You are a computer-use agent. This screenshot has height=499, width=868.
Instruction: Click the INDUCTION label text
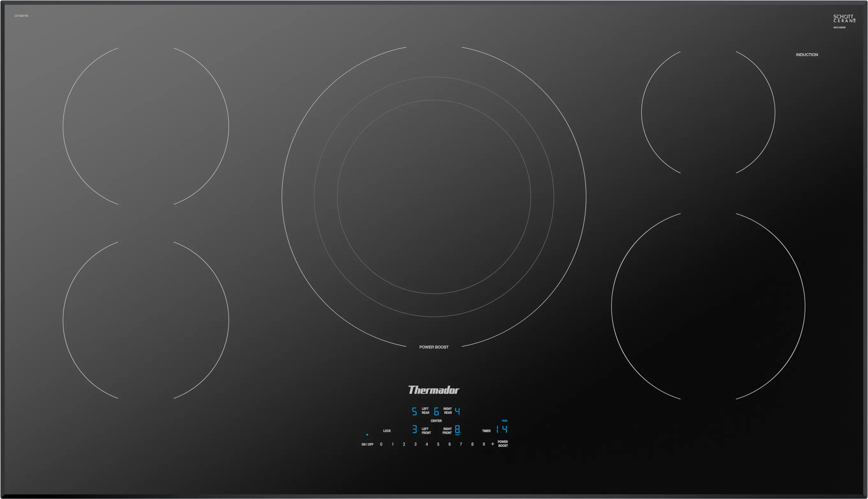(x=807, y=55)
